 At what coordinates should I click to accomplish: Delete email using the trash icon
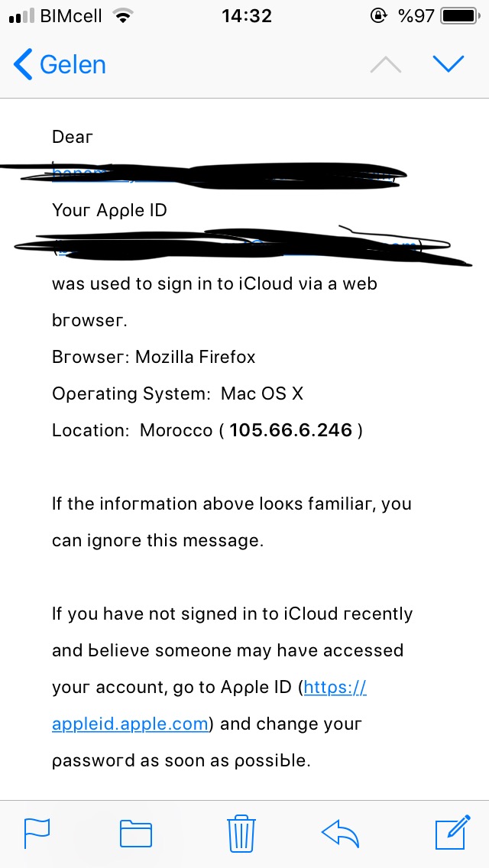tap(242, 833)
